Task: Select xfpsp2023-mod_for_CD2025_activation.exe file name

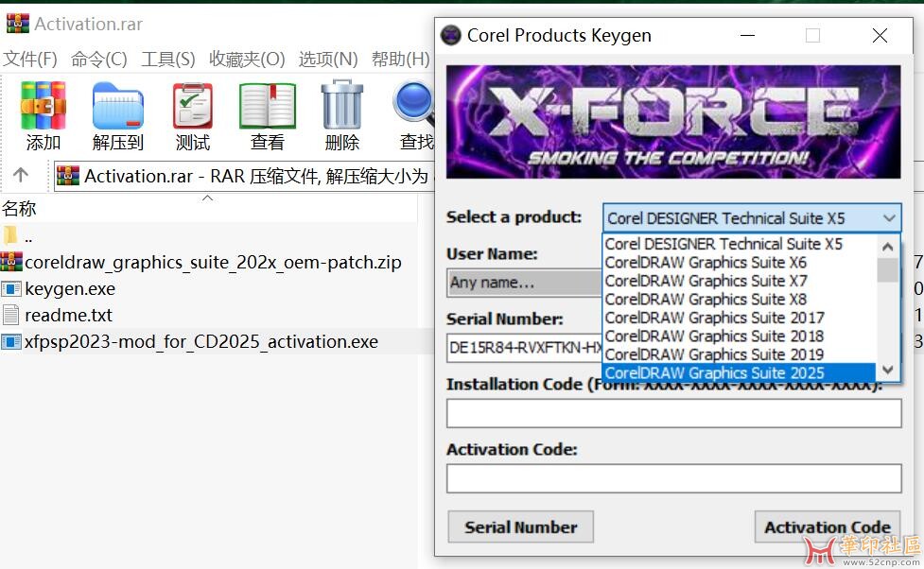Action: pos(200,341)
